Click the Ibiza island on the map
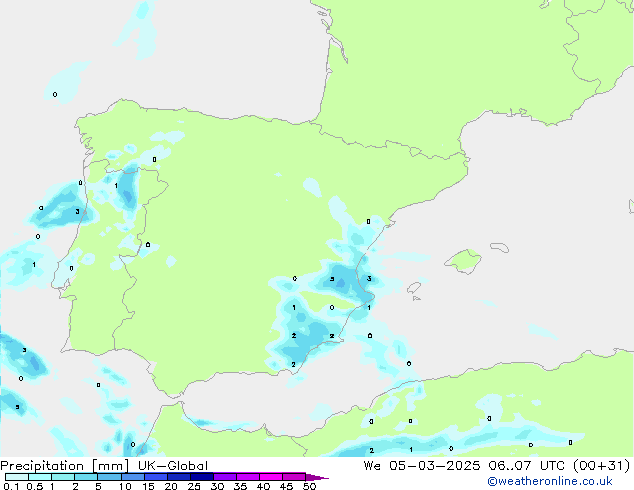 [x=414, y=288]
